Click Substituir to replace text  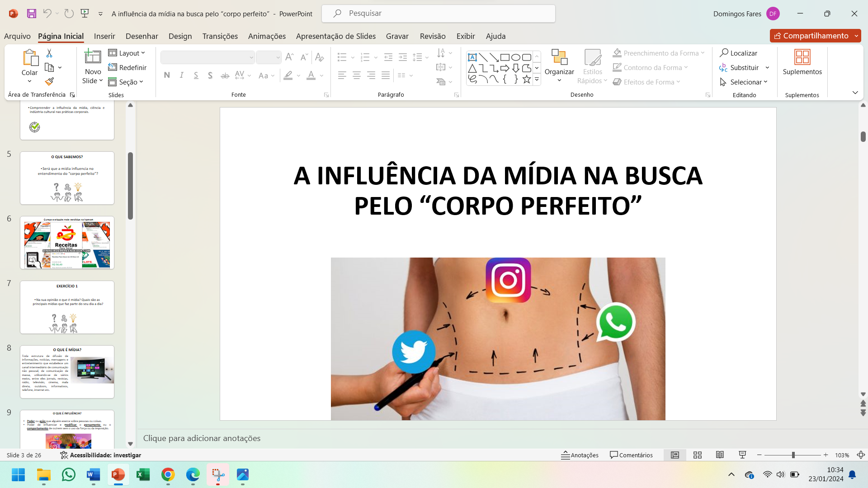pyautogui.click(x=739, y=67)
